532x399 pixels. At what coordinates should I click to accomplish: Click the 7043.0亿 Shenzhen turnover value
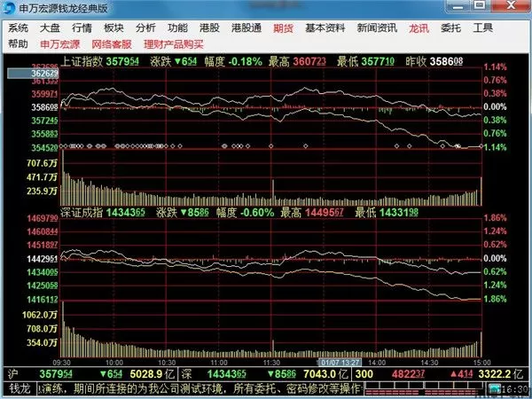coord(325,374)
